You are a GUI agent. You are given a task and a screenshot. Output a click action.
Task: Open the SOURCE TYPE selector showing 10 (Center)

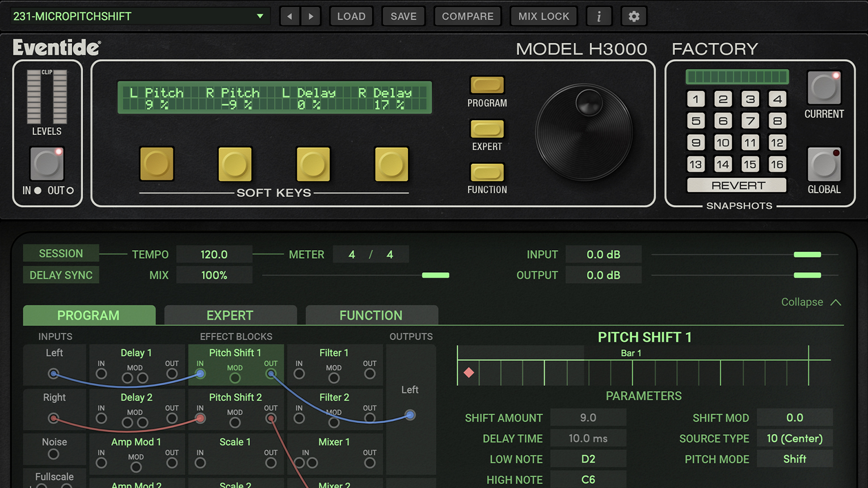795,438
